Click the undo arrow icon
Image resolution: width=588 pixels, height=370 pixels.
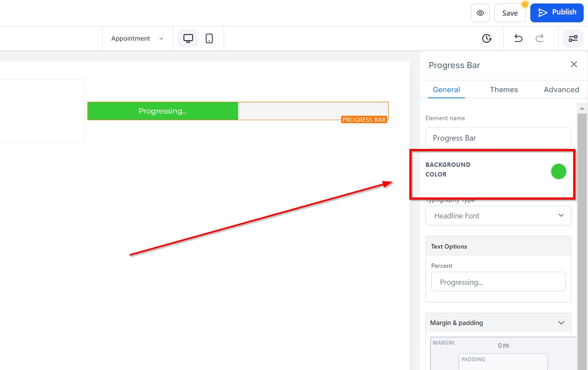pyautogui.click(x=518, y=38)
